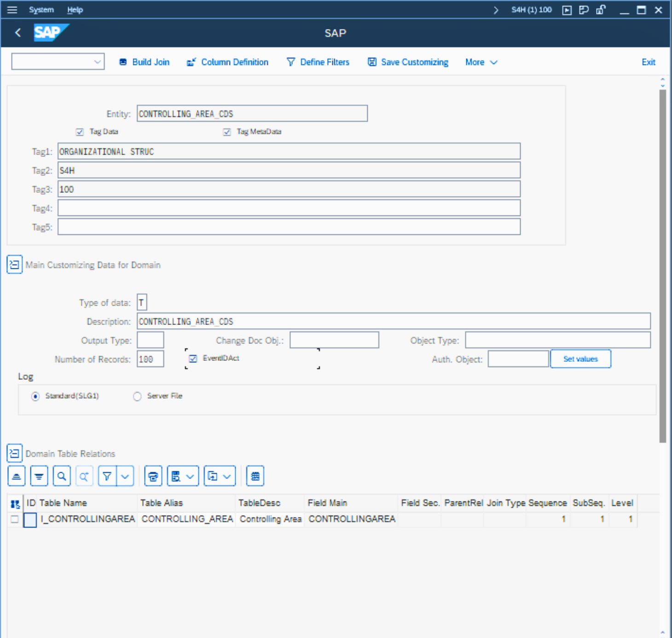Click the Set values button

tap(580, 359)
